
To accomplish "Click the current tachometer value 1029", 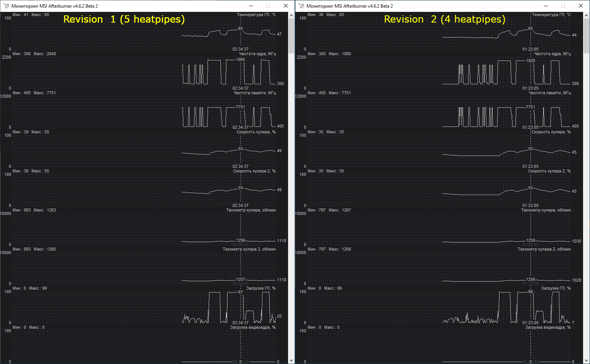I will point(577,280).
